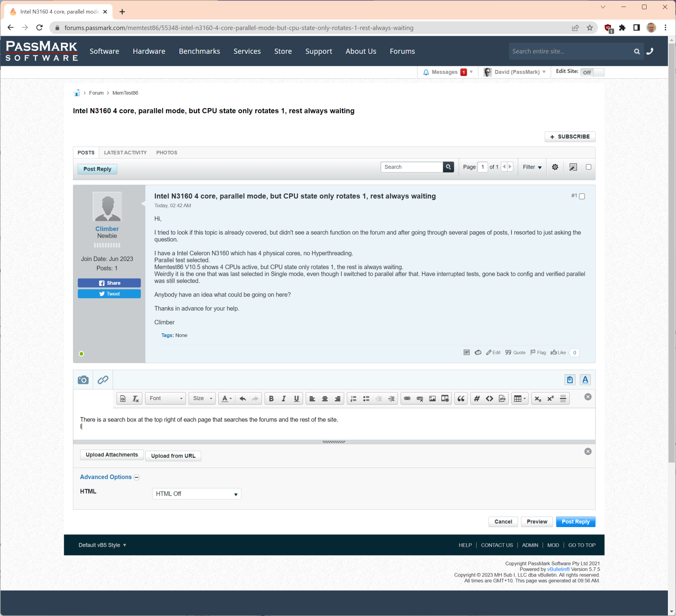Viewport: 676px width, 616px height.
Task: Click the Subscribe button
Action: (570, 137)
